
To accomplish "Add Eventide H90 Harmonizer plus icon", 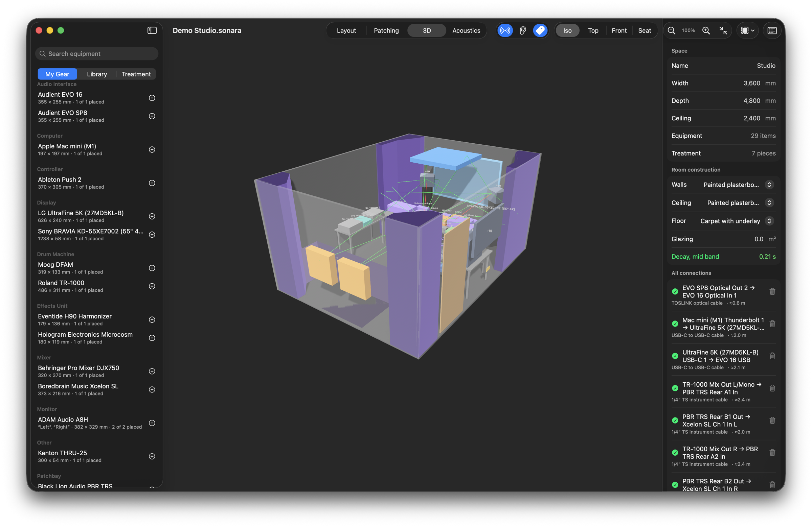I will coord(152,320).
